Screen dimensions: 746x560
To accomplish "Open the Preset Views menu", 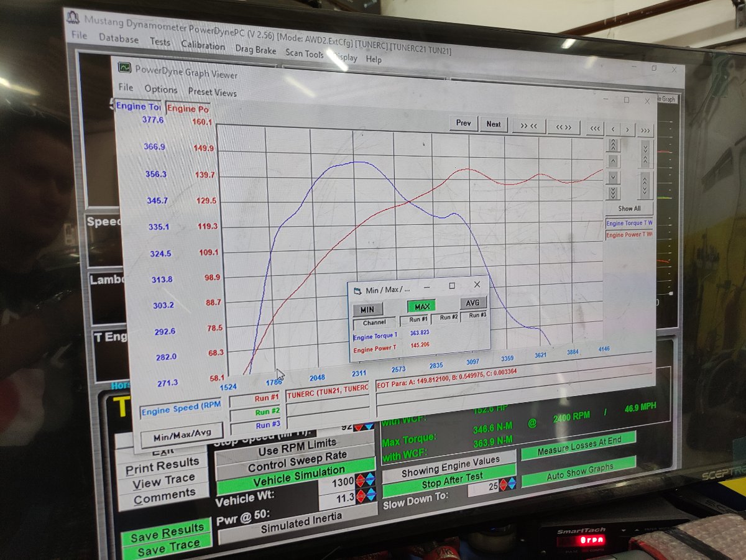I will [212, 92].
